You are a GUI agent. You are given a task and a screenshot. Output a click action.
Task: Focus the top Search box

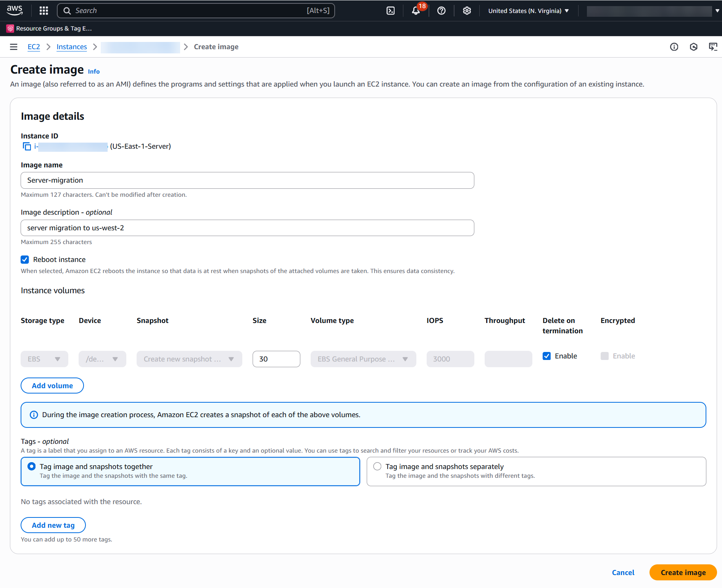tap(196, 11)
